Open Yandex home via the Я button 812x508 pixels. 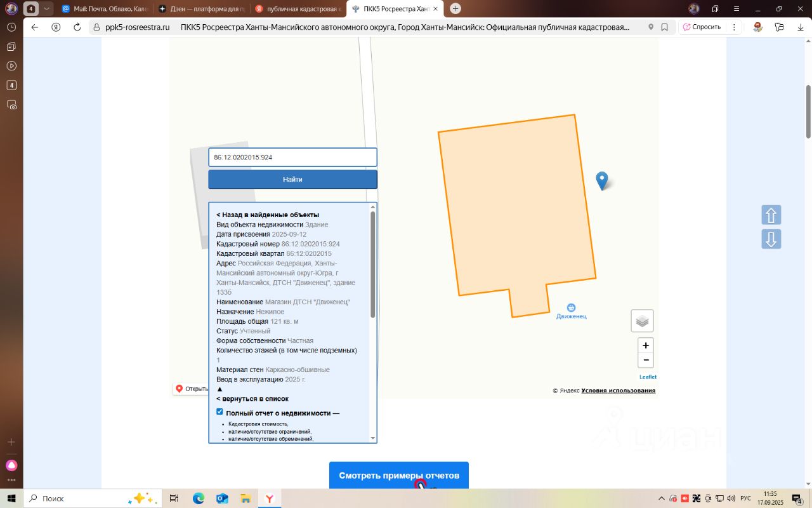point(56,27)
